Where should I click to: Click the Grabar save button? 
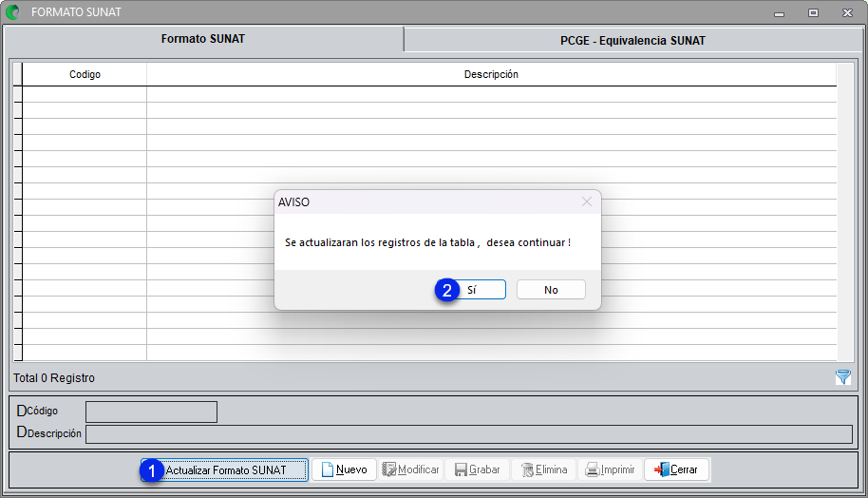pos(477,469)
